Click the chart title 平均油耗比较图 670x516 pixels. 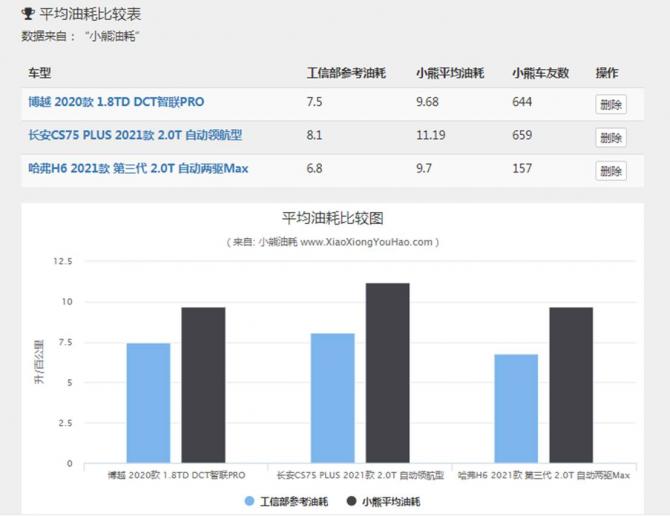click(x=333, y=218)
